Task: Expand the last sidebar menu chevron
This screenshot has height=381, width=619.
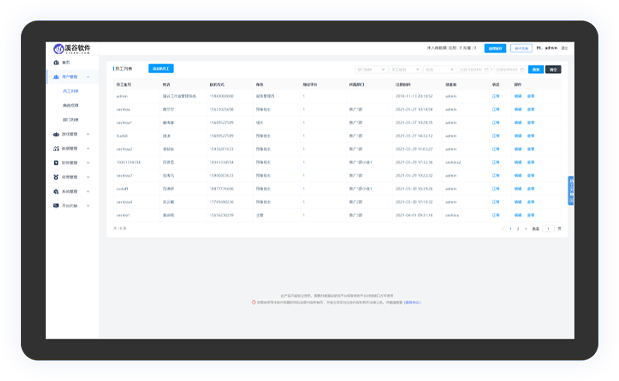Action: click(x=88, y=206)
